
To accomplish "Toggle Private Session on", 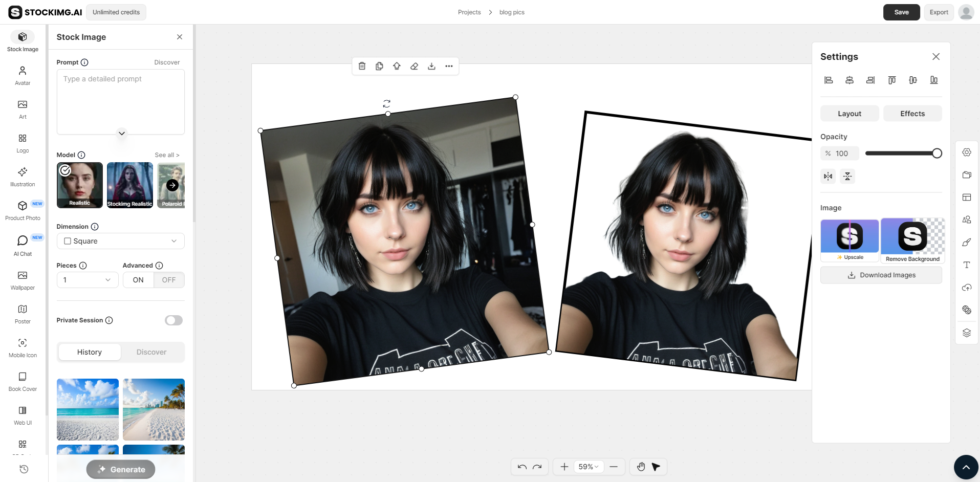I will point(173,320).
